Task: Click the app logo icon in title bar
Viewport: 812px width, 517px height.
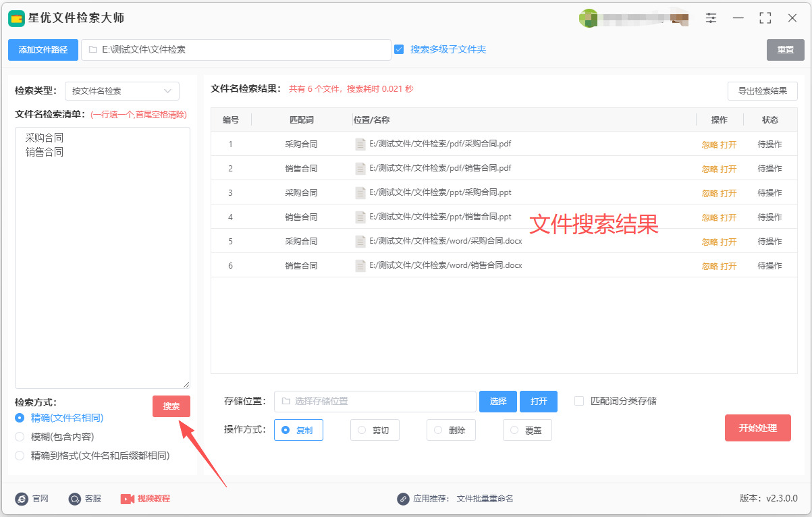Action: tap(16, 18)
